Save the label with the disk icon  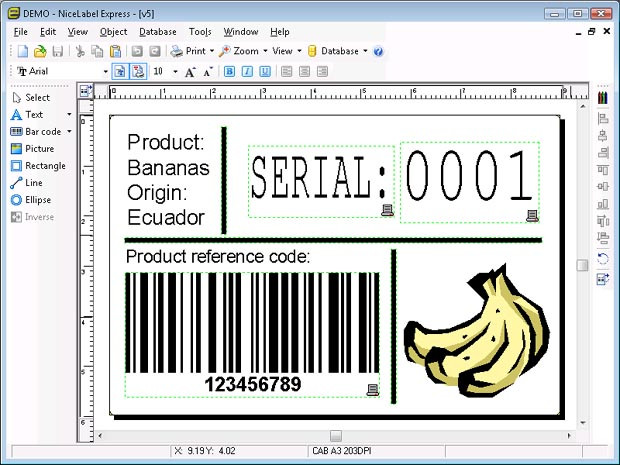point(57,51)
